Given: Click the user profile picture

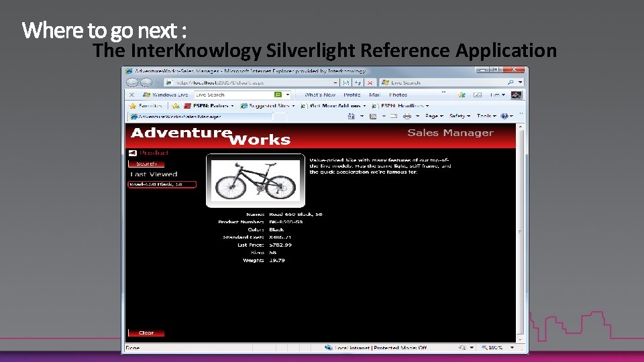Looking at the screenshot, I should [516, 95].
